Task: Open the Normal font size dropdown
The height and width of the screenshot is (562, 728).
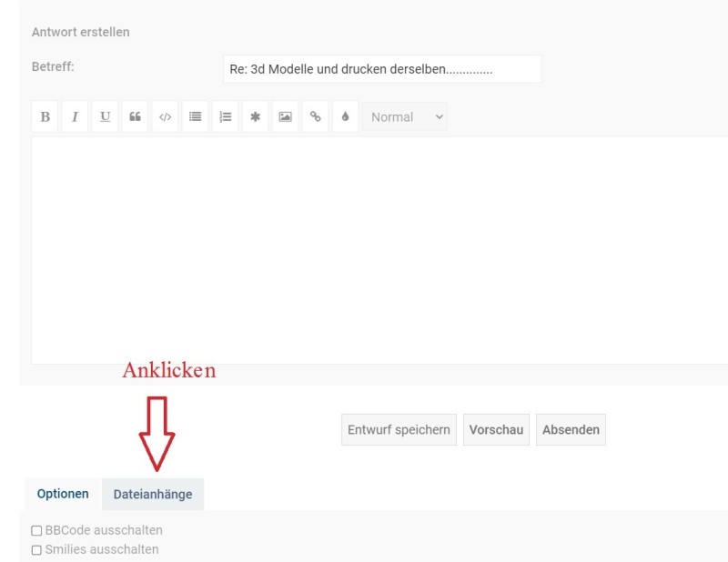Action: pos(404,116)
